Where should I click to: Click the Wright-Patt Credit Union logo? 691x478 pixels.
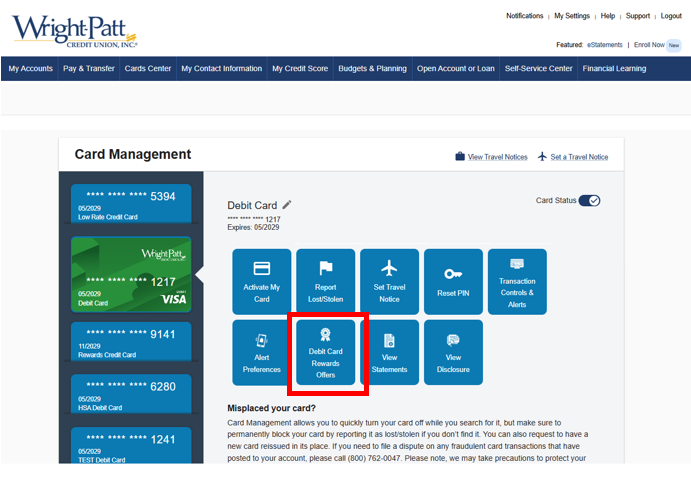[x=74, y=31]
